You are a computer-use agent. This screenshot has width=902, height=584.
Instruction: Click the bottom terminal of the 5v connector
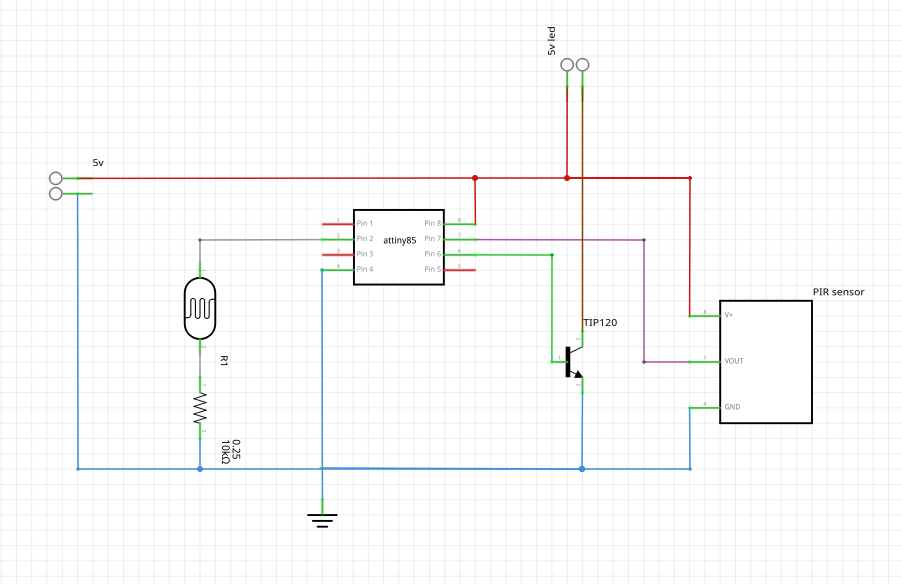tap(56, 193)
